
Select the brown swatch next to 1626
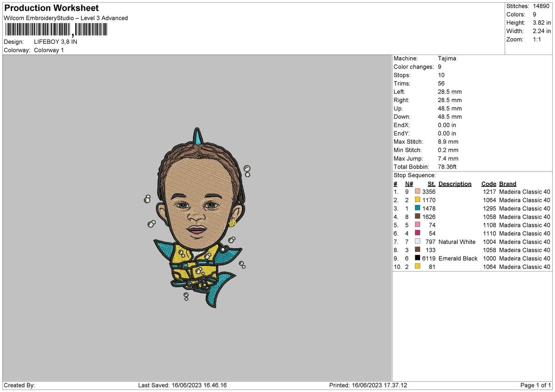coord(418,217)
